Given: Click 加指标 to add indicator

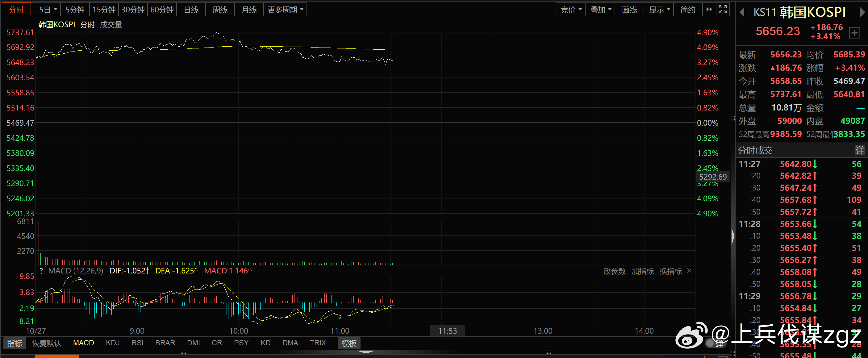Looking at the screenshot, I should [x=642, y=271].
